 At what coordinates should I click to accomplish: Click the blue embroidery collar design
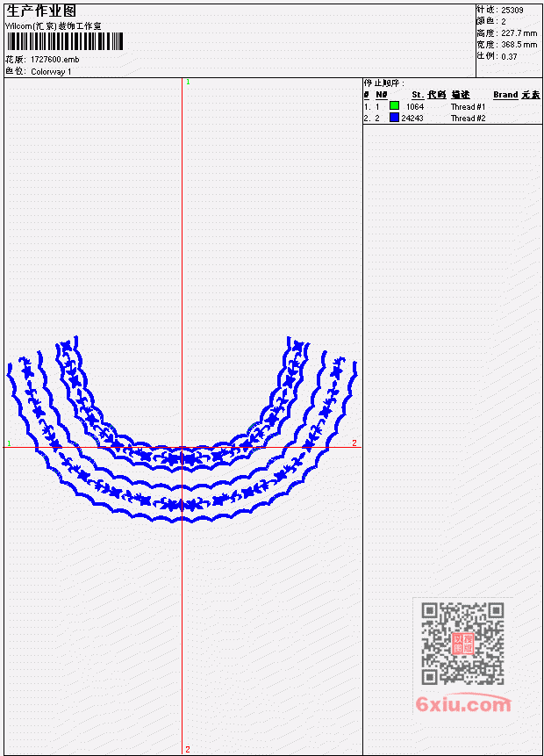pyautogui.click(x=183, y=429)
